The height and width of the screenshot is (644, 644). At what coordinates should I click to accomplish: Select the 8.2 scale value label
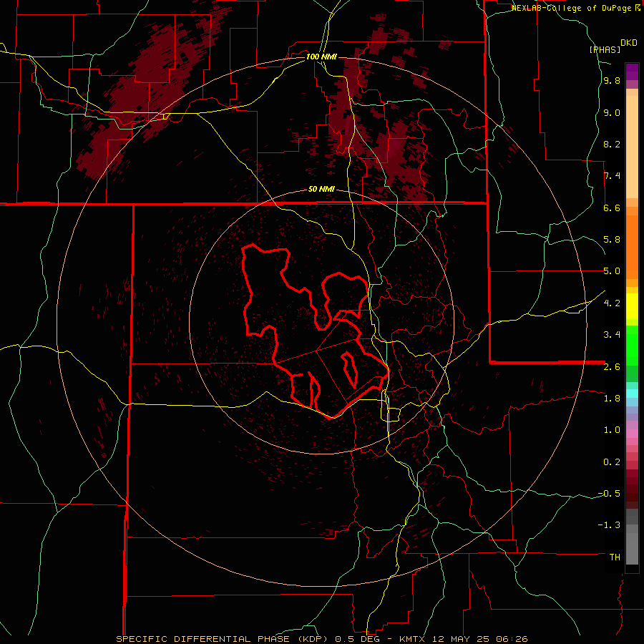(x=612, y=144)
